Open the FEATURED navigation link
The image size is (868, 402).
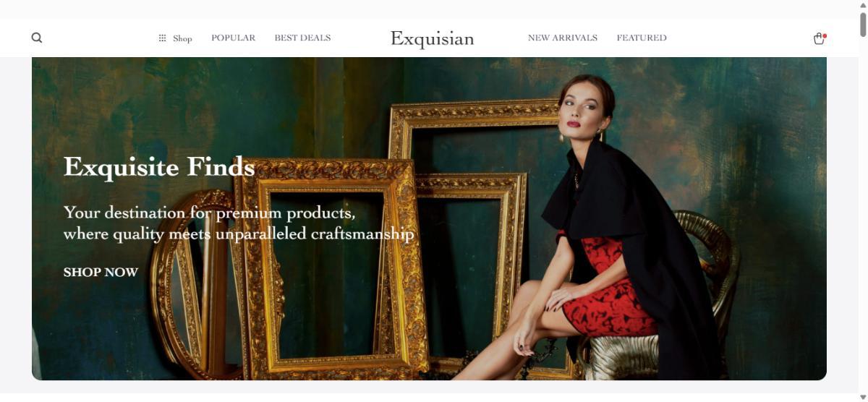pos(642,38)
